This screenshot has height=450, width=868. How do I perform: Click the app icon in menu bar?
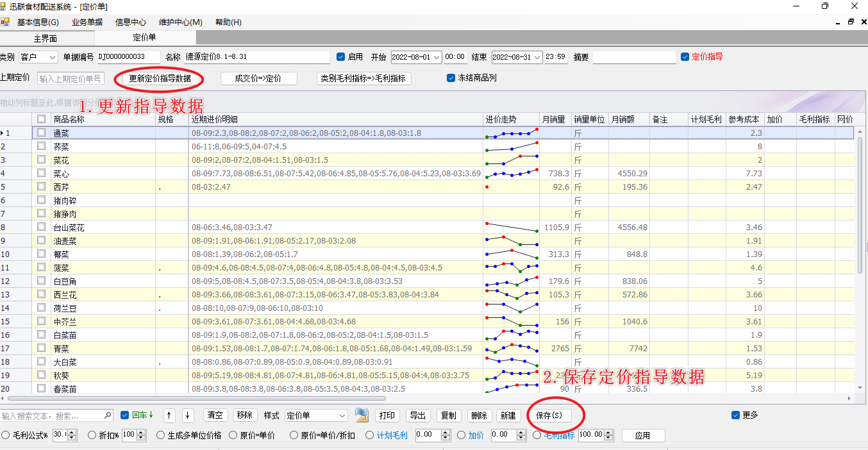(x=5, y=22)
